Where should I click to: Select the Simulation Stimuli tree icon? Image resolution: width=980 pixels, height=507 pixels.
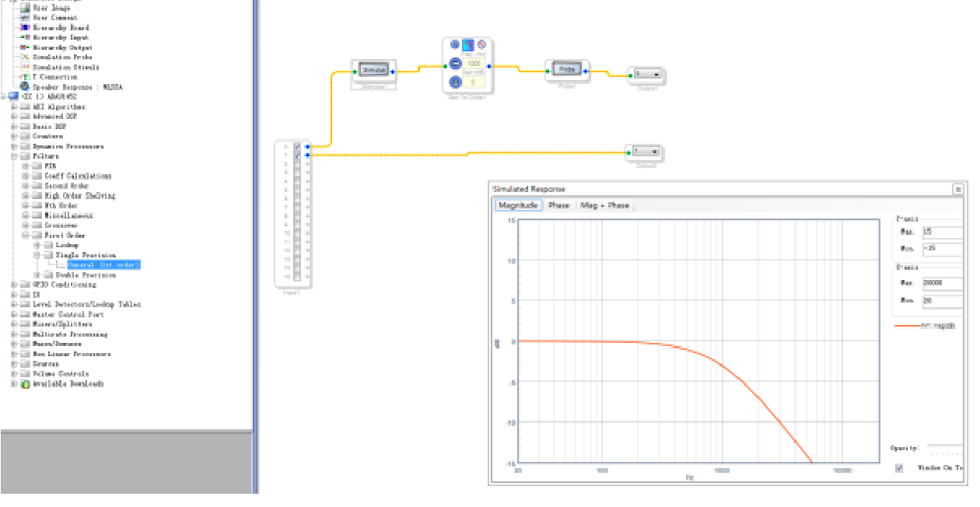[x=25, y=67]
